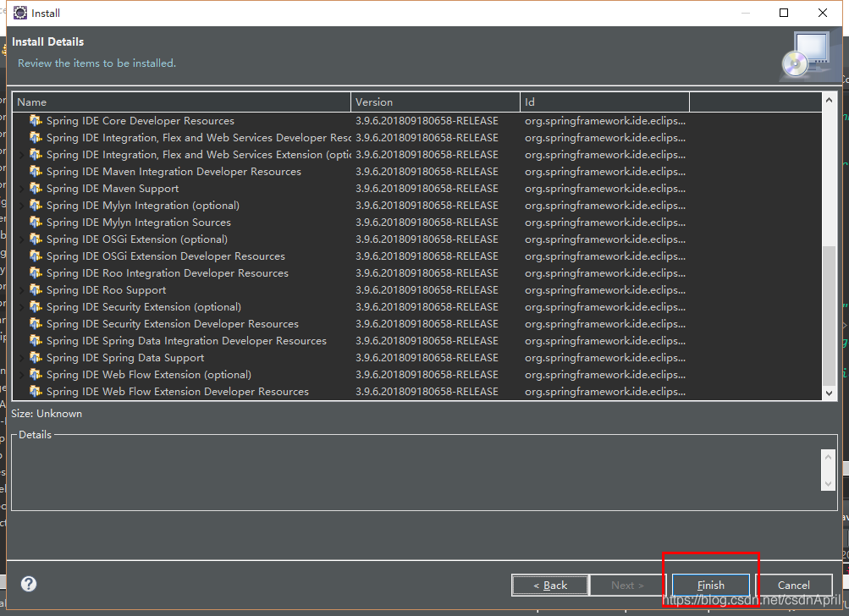Click the Id column header
The width and height of the screenshot is (849, 616).
(x=604, y=102)
